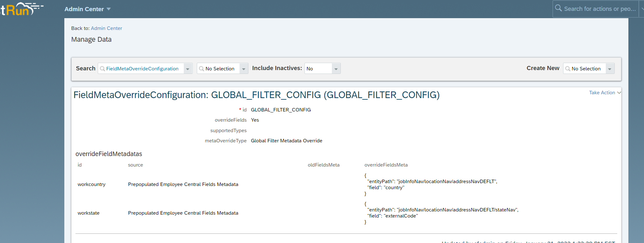Open the Take Action menu
The width and height of the screenshot is (644, 243).
[605, 93]
